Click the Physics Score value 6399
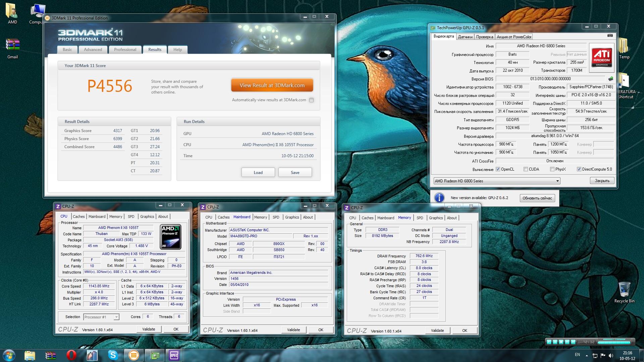 click(x=118, y=139)
